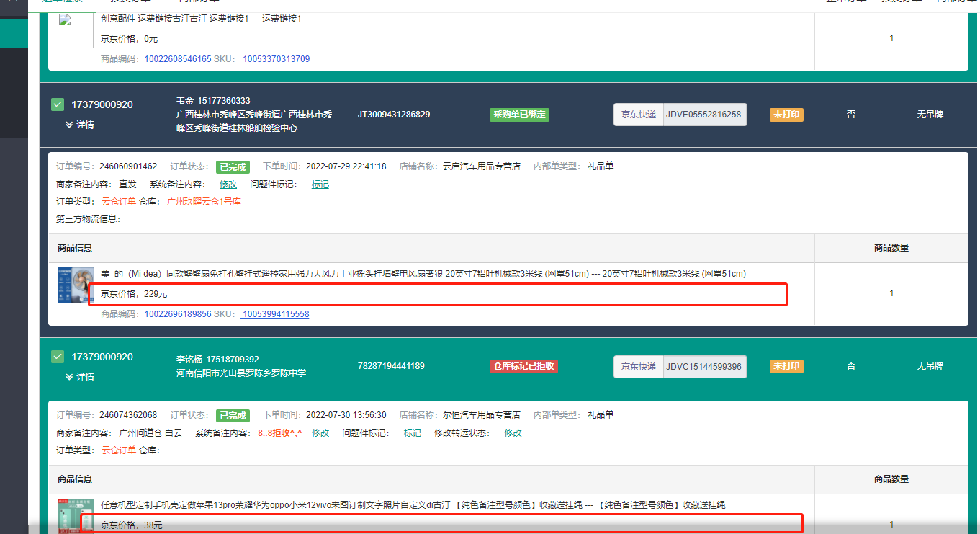The image size is (980, 534).
Task: Click the address 河南信阳市光山县罗陈乡罗陈中学
Action: (x=241, y=373)
